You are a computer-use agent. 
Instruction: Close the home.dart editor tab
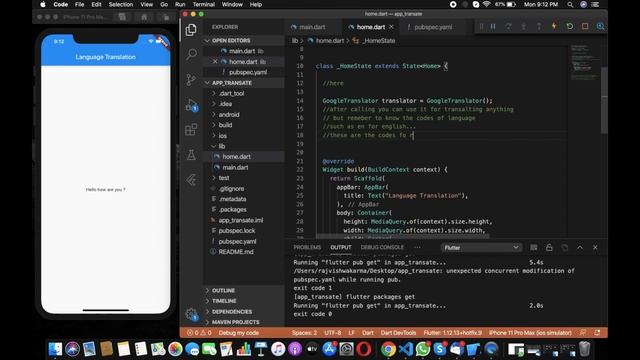(391, 27)
